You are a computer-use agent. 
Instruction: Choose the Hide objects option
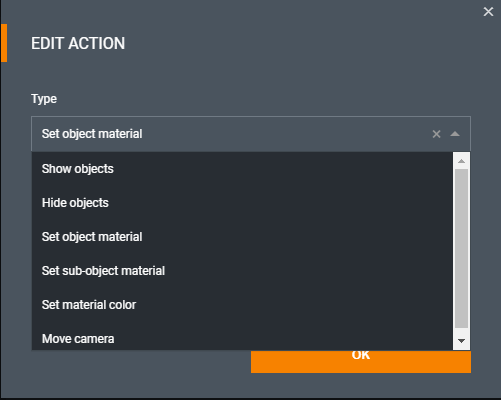click(x=75, y=203)
